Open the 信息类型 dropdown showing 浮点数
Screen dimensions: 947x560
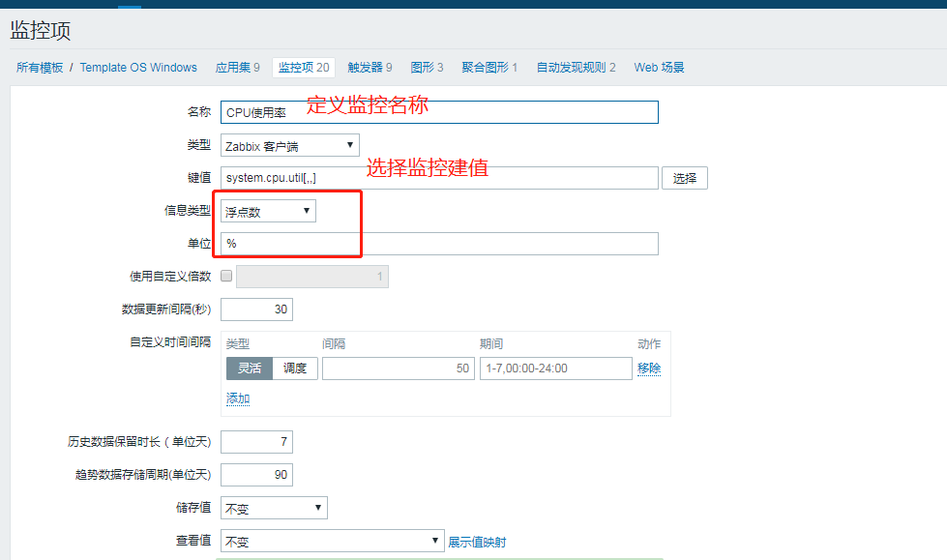point(268,212)
